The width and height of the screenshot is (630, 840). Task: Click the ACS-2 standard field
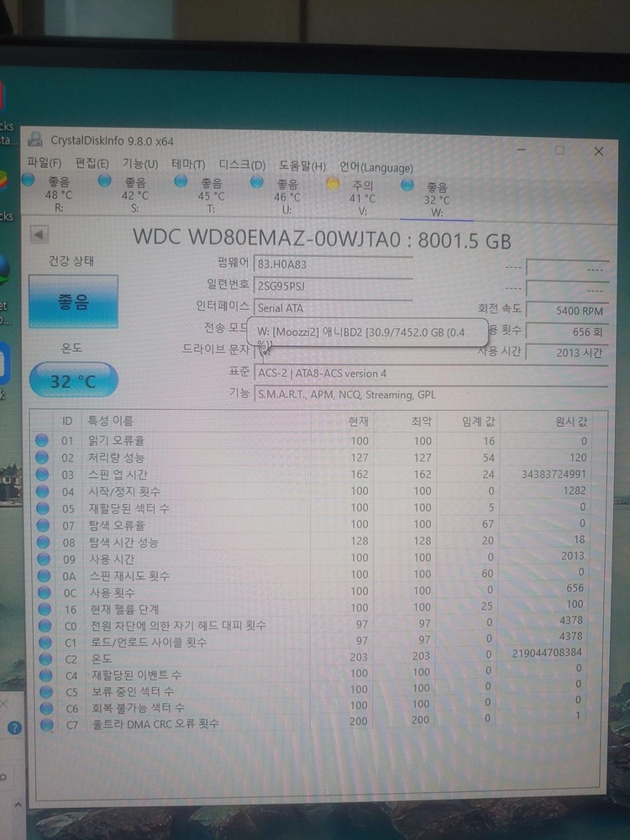[x=431, y=374]
